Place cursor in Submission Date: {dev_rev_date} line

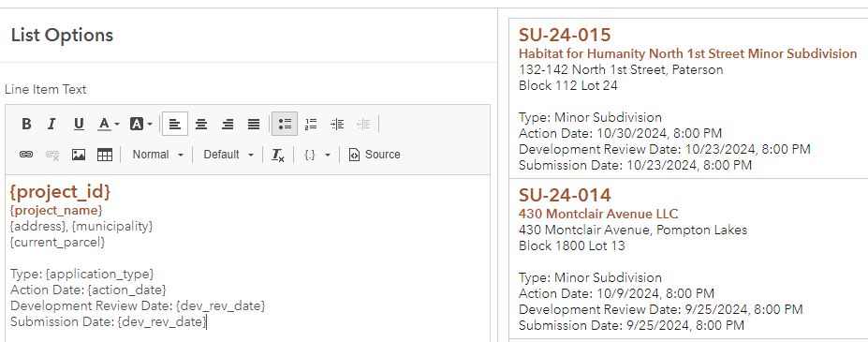point(108,321)
